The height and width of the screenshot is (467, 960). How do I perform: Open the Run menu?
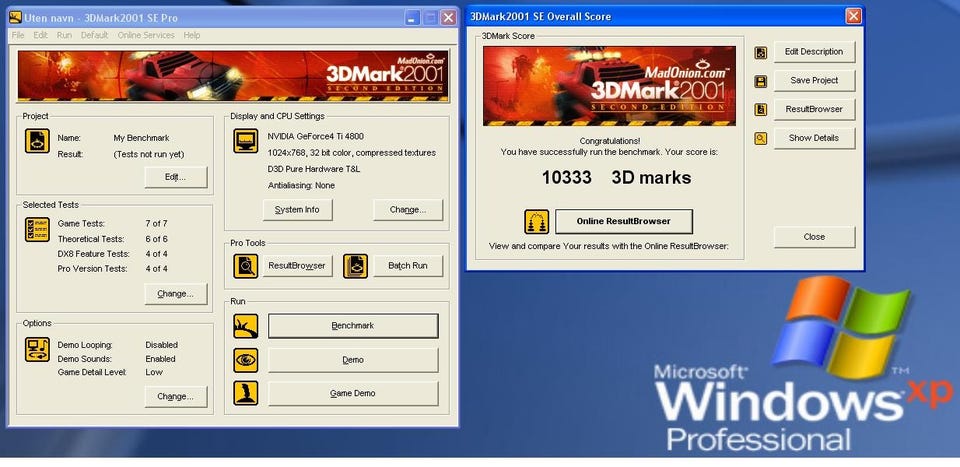coord(64,35)
